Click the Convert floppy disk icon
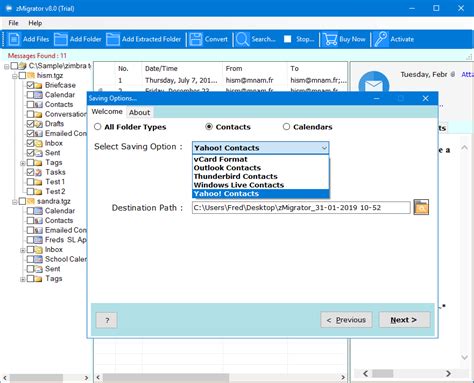This screenshot has height=383, width=474. pyautogui.click(x=196, y=39)
